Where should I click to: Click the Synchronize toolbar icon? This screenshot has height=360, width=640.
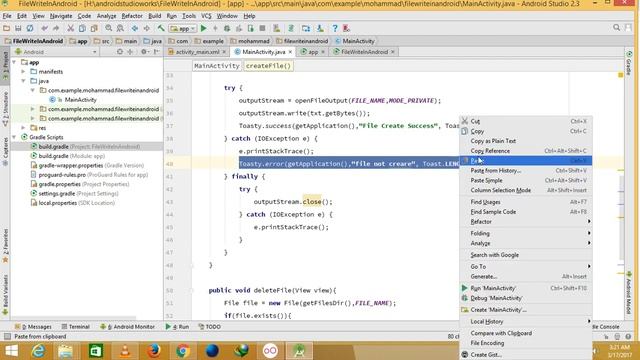pos(30,29)
